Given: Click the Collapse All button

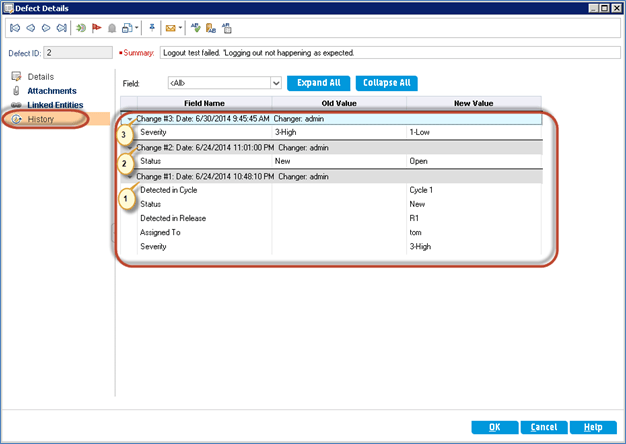Looking at the screenshot, I should [x=386, y=83].
